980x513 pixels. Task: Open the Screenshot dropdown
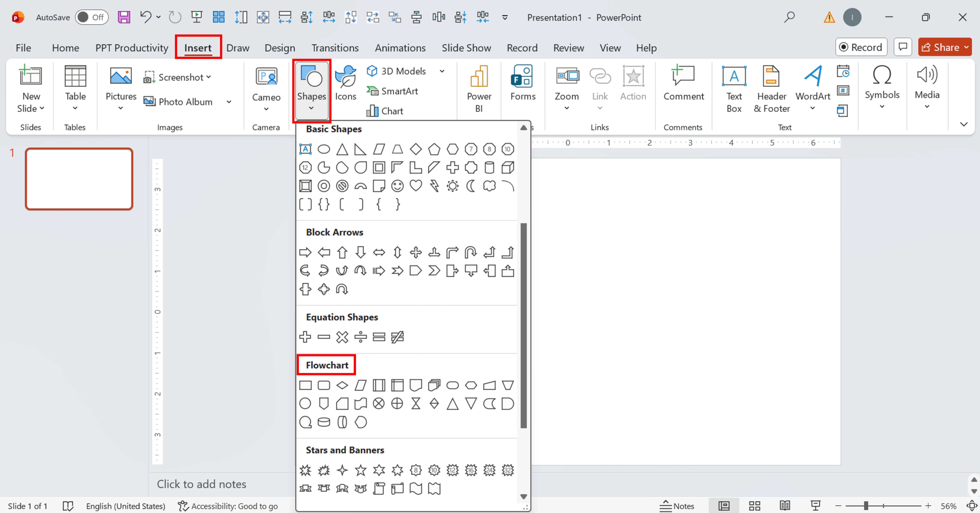(x=177, y=77)
